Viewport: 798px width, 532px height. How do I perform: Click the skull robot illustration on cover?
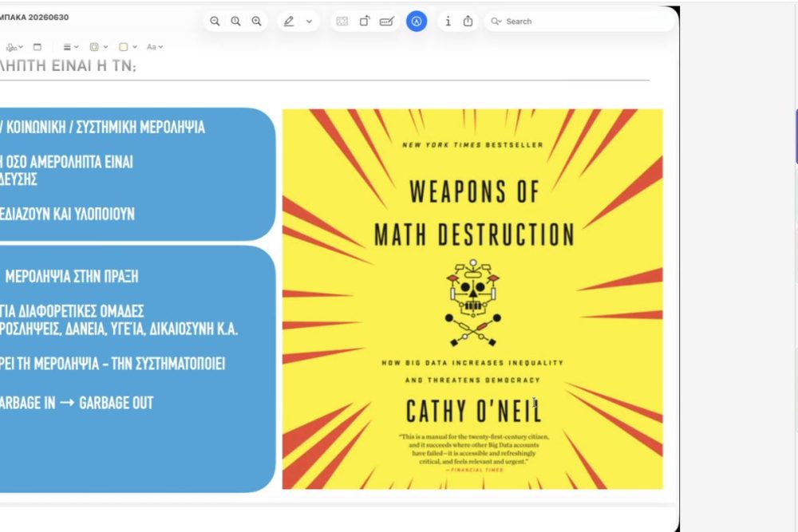click(473, 303)
